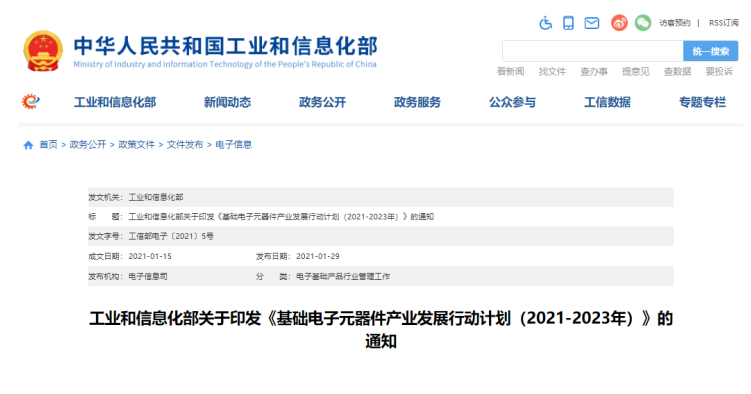Go to 电子信息 in breadcrumb
Viewport: 751px width, 394px height.
(x=234, y=145)
